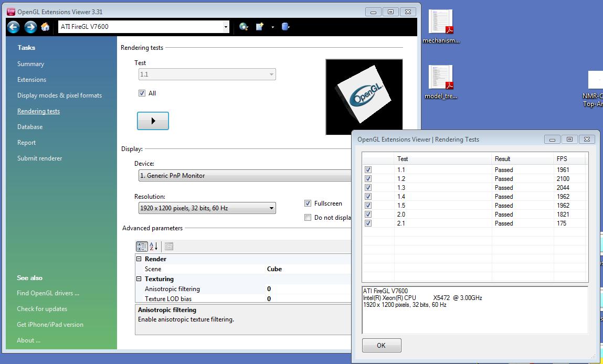Click the globe search toolbar icon
The width and height of the screenshot is (603, 364).
coord(244,27)
